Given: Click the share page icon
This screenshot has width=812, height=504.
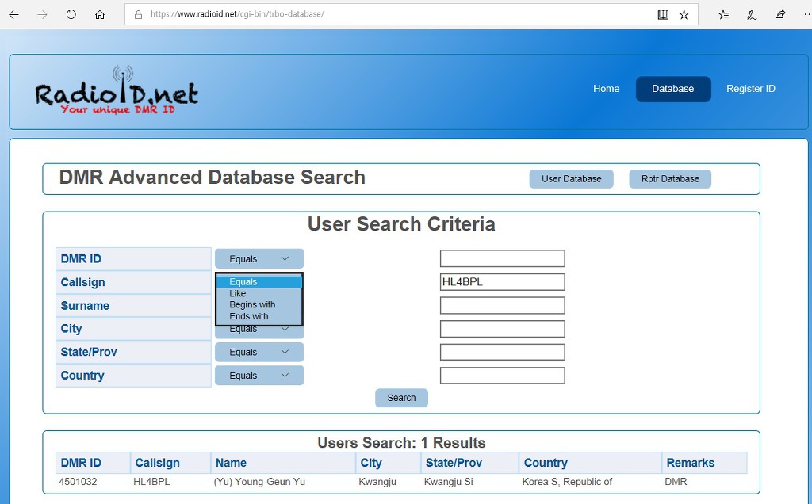Looking at the screenshot, I should click(780, 14).
